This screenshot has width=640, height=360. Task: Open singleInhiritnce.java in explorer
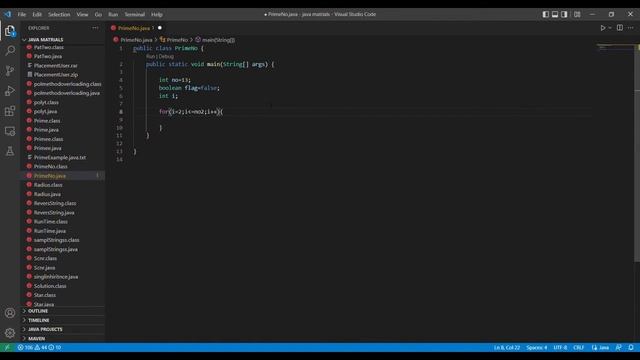[x=56, y=276]
